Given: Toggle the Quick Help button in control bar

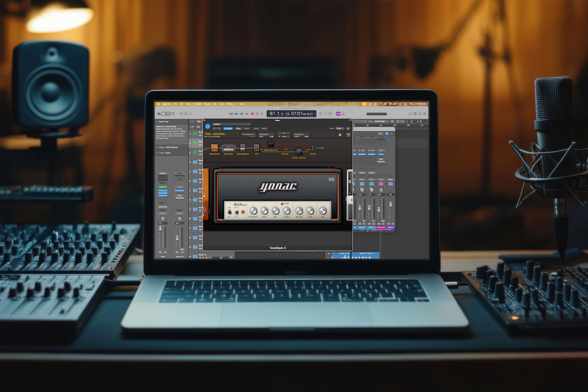Looking at the screenshot, I should pyautogui.click(x=168, y=114).
